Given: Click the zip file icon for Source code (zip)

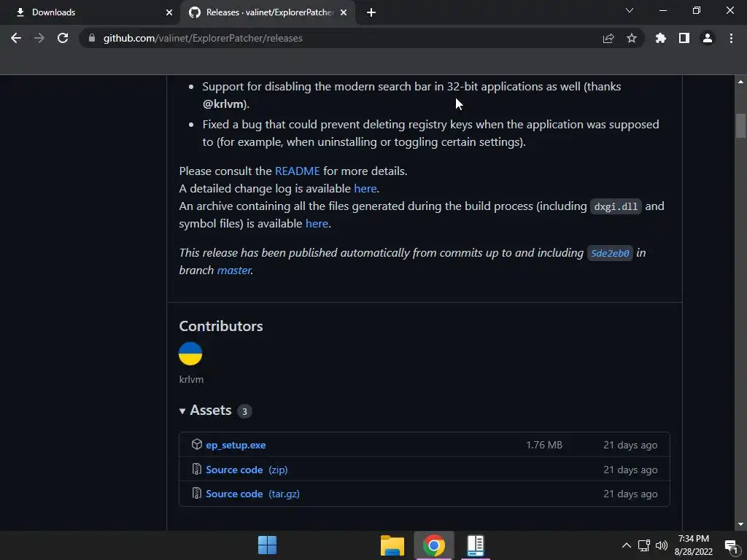Looking at the screenshot, I should (x=197, y=469).
